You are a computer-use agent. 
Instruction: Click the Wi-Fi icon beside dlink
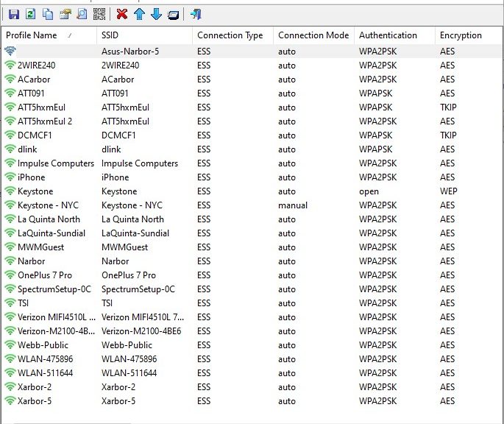[x=10, y=149]
